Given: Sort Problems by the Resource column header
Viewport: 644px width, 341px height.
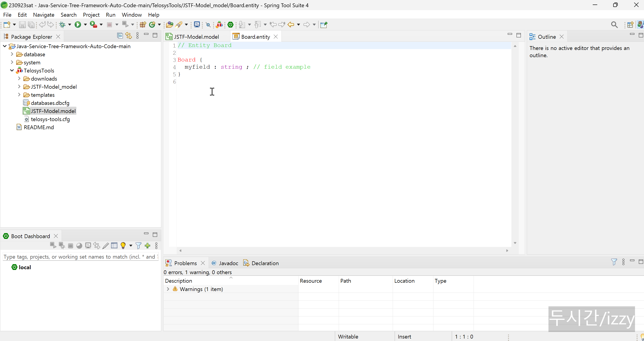Looking at the screenshot, I should [319, 281].
